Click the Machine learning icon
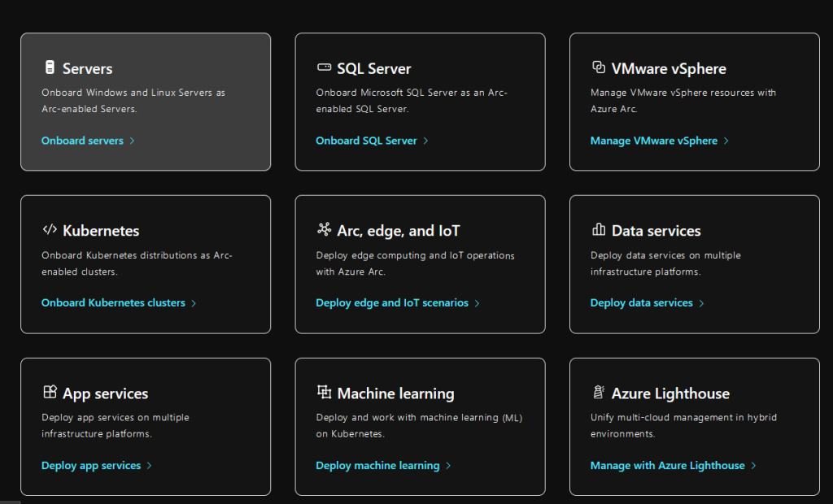This screenshot has height=504, width=833. (x=324, y=392)
